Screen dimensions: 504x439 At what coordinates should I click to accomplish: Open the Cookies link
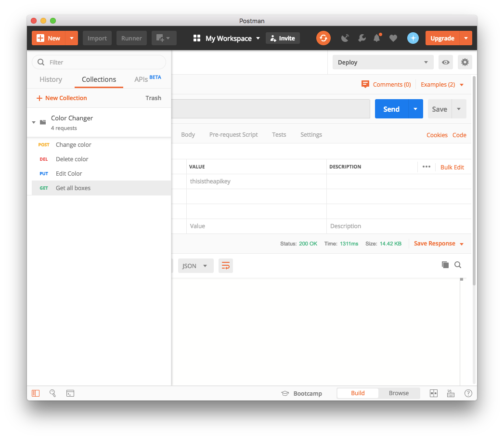437,135
